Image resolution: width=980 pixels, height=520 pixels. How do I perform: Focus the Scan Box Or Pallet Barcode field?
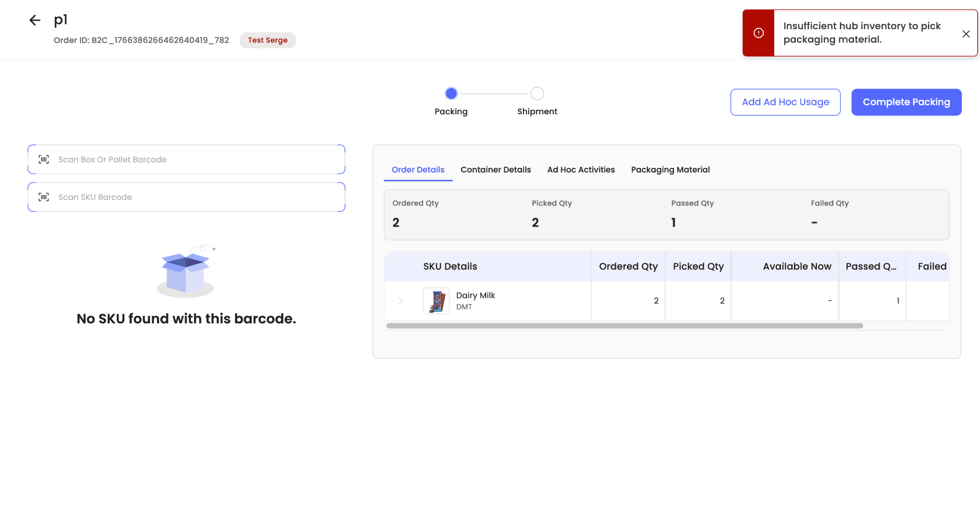196,159
